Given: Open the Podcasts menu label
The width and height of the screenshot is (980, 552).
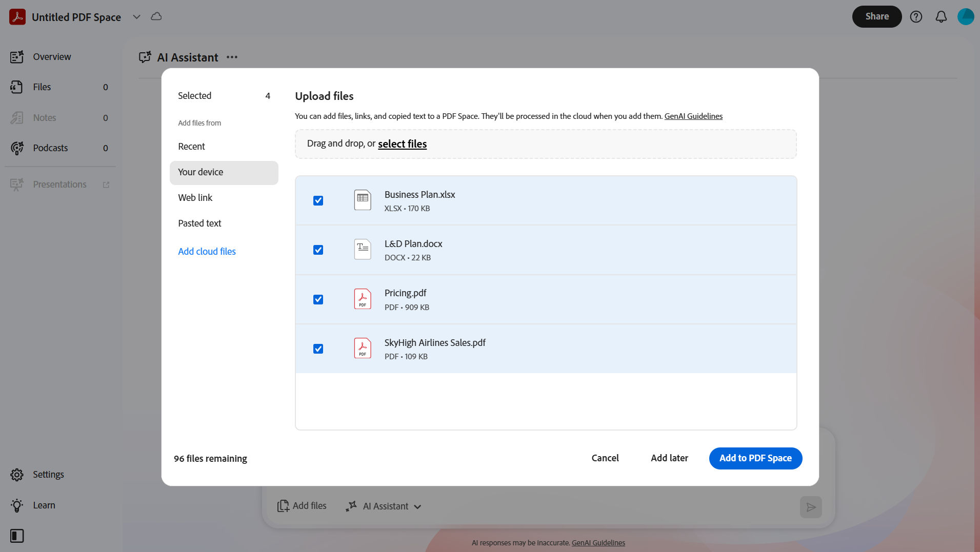Looking at the screenshot, I should (x=50, y=148).
